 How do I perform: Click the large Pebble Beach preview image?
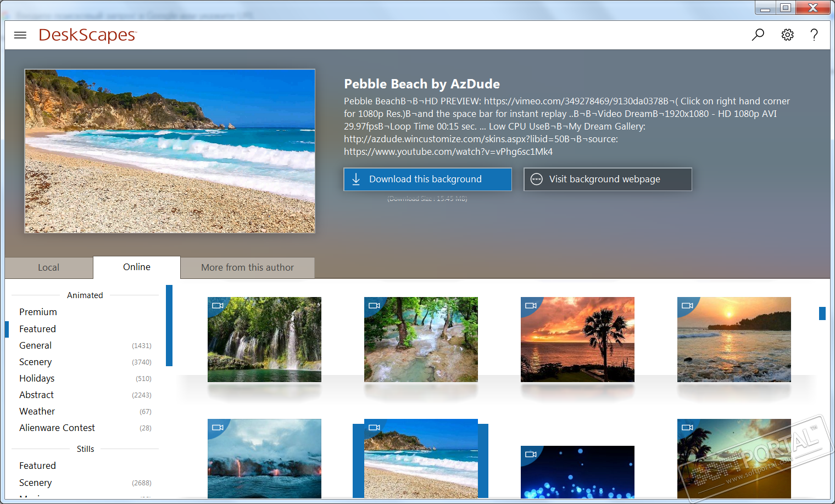tap(170, 151)
